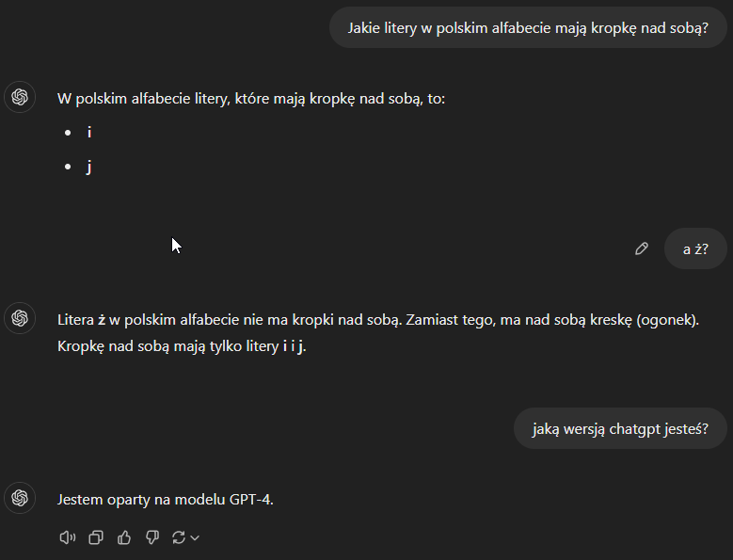Viewport: 733px width, 560px height.
Task: Click ChatGPT avatar beside "Litera ż" reply
Action: (x=20, y=318)
